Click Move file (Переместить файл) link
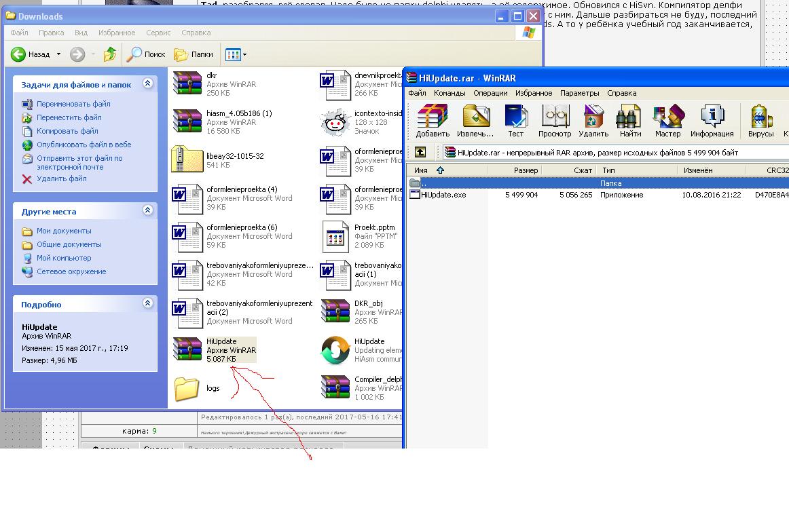 pos(69,117)
